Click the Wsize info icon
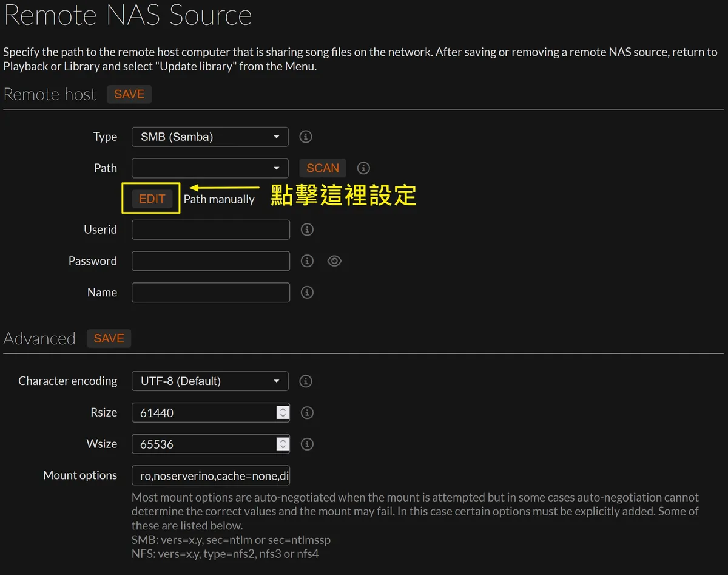The image size is (728, 575). [x=308, y=444]
